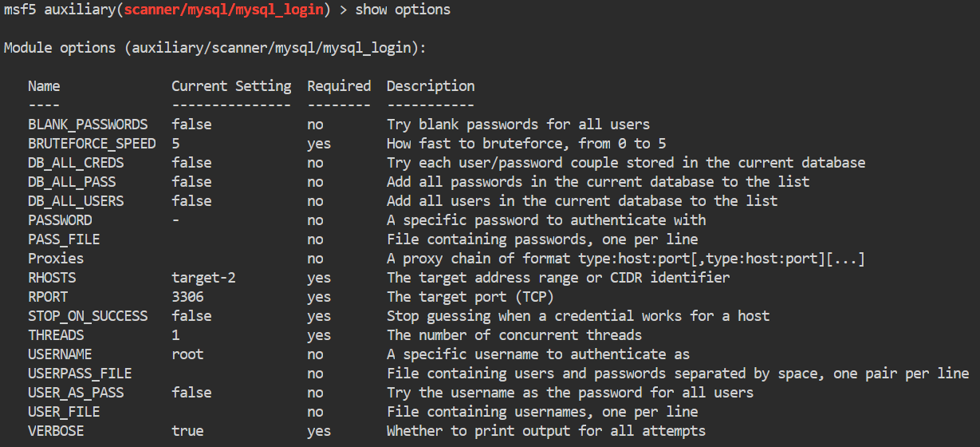Click the DB_ALL_CREDS option name
This screenshot has height=447, width=980.
76,163
